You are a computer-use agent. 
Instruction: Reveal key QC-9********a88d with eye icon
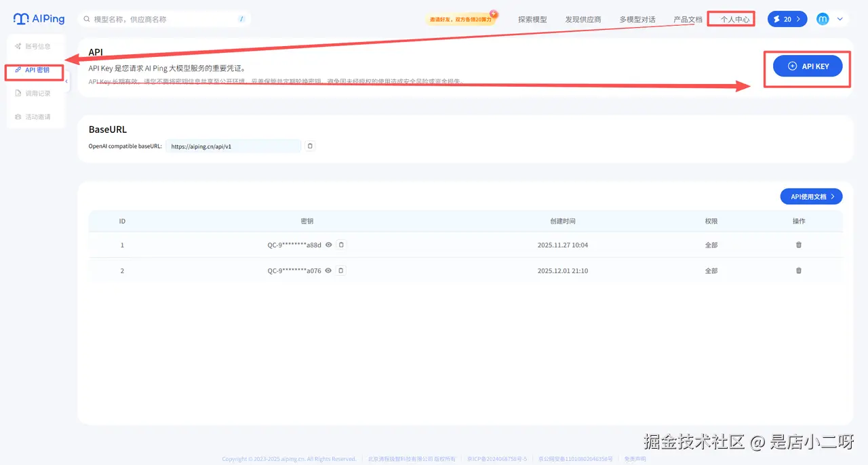point(329,245)
